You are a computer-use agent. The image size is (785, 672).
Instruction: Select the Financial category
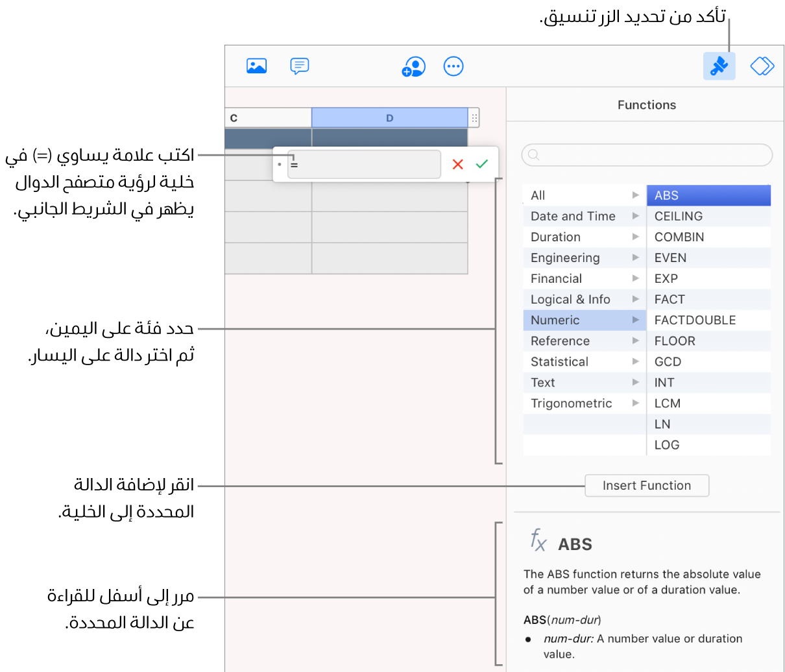point(585,278)
